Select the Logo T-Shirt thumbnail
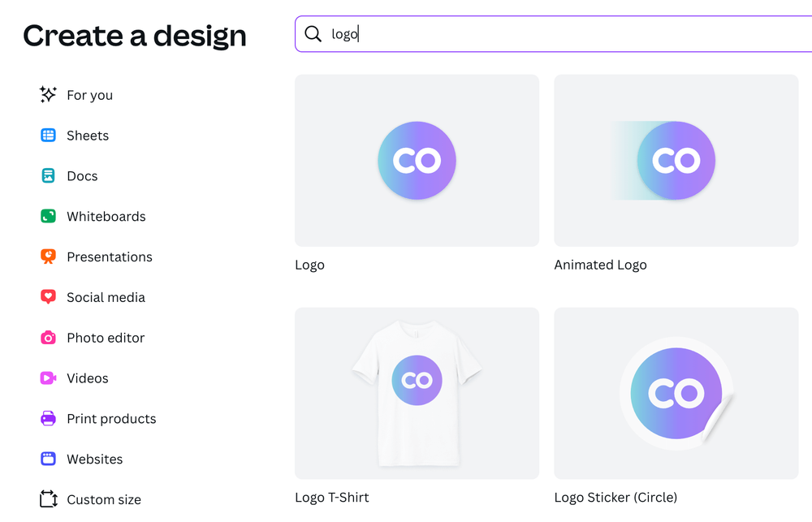This screenshot has height=522, width=812. coord(417,393)
